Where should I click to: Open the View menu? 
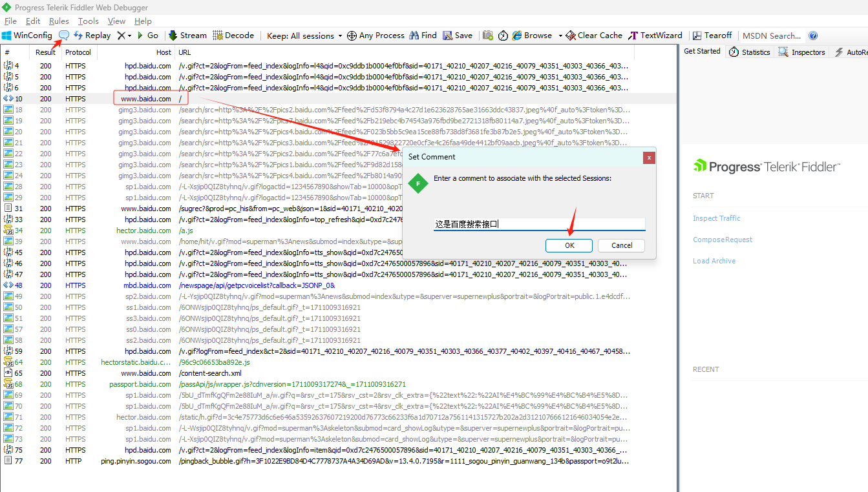(x=116, y=21)
